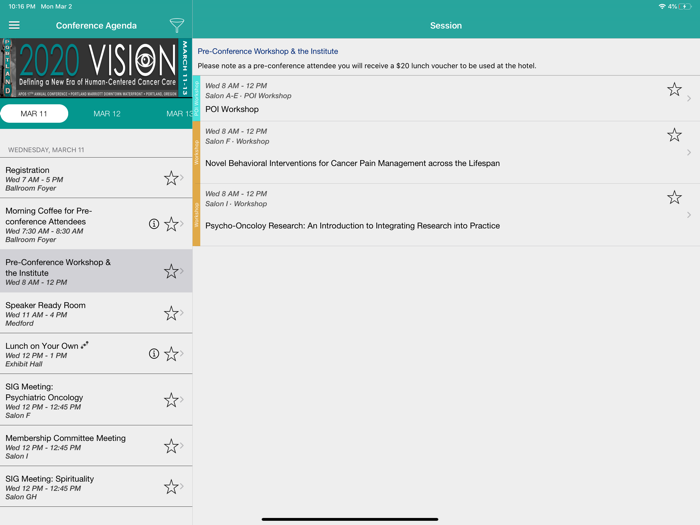Open Psycho-Oncoloy Research session title

352,226
